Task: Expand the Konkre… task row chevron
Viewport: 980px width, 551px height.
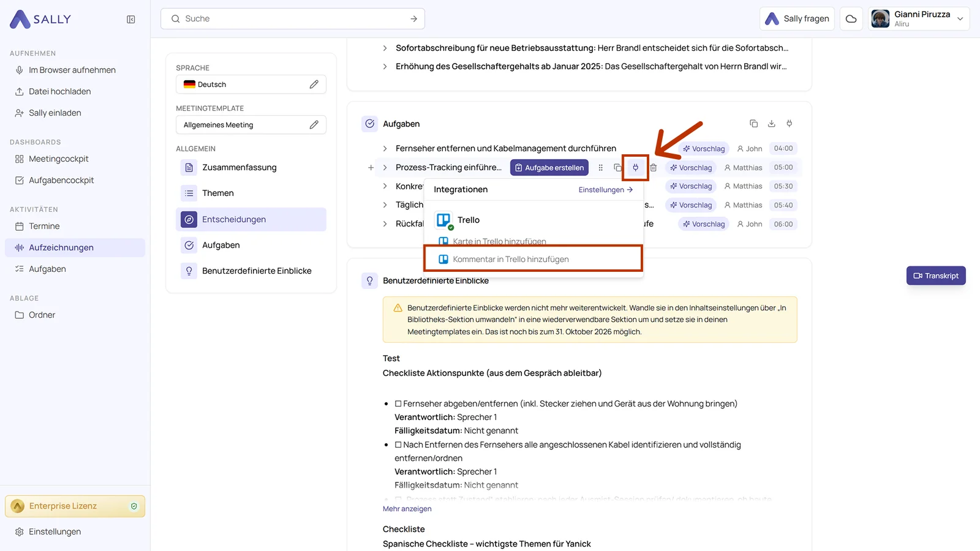Action: coord(385,186)
